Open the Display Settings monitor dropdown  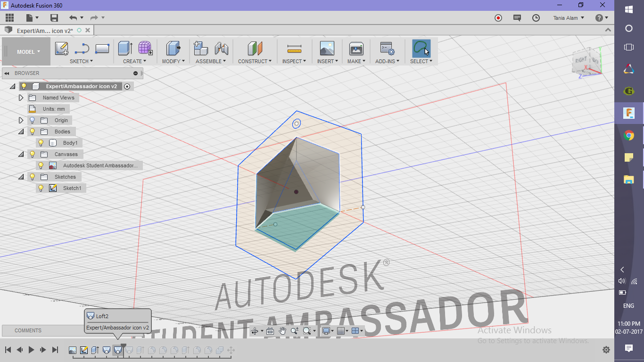328,331
